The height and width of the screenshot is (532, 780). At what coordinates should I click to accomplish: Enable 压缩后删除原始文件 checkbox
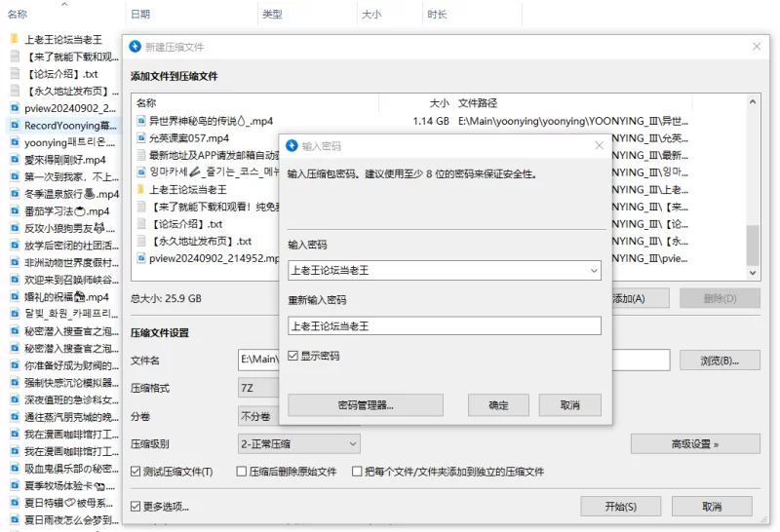(x=241, y=472)
